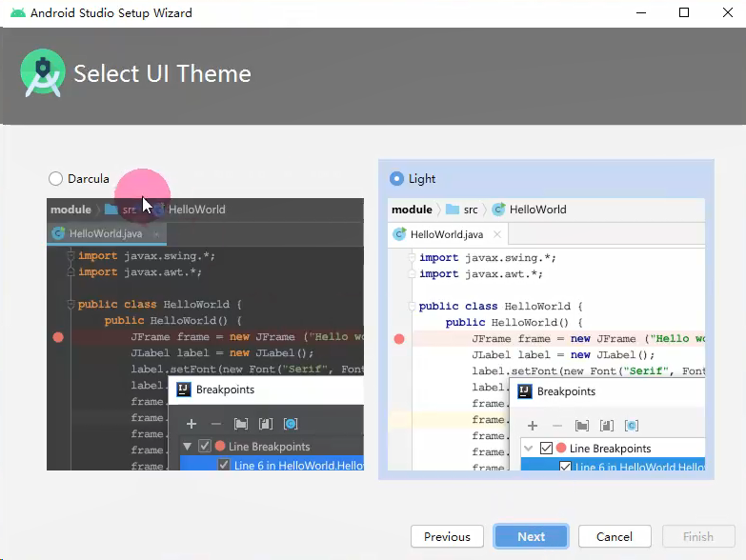Click the "Select UI Theme" heading

[162, 73]
